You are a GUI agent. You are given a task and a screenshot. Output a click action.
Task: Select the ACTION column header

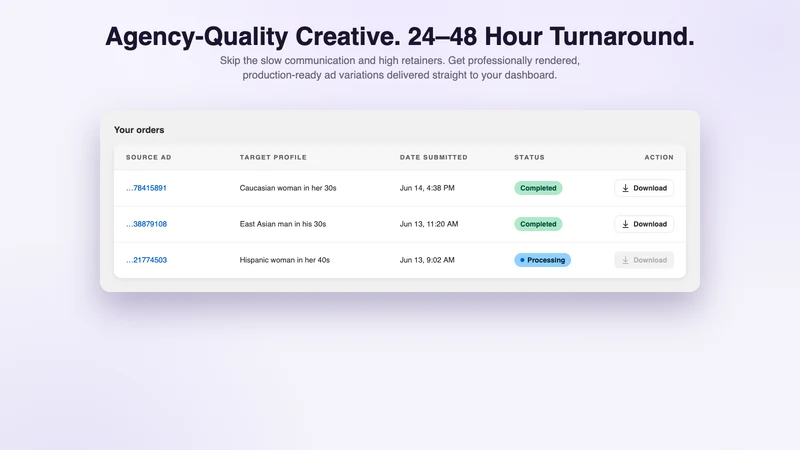coord(659,157)
